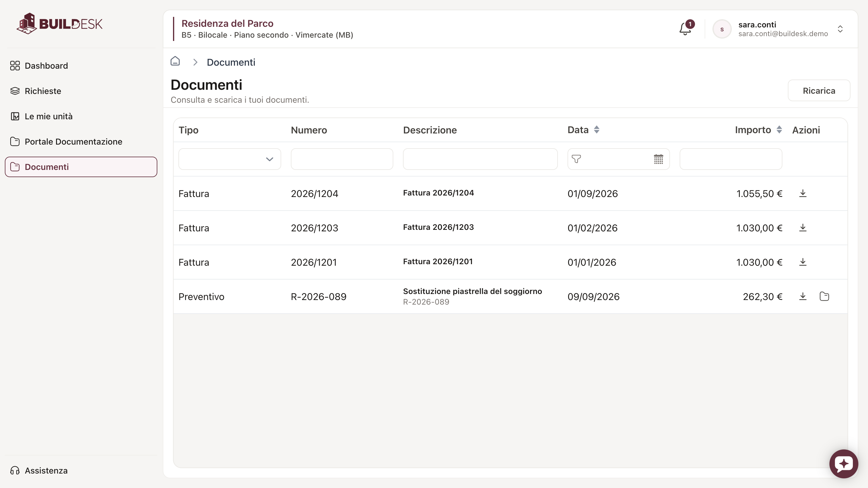
Task: Click the amount 262,30 €
Action: click(763, 297)
